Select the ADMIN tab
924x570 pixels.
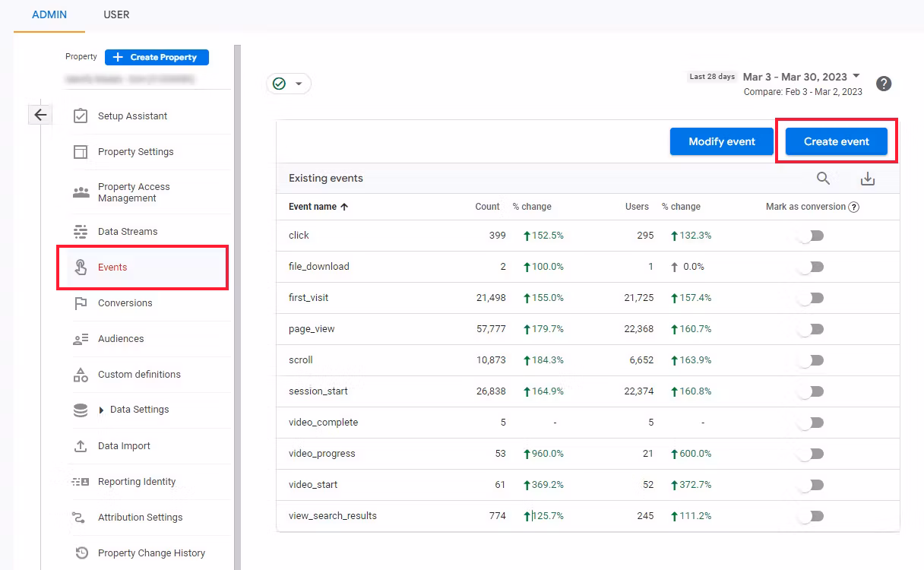point(49,14)
